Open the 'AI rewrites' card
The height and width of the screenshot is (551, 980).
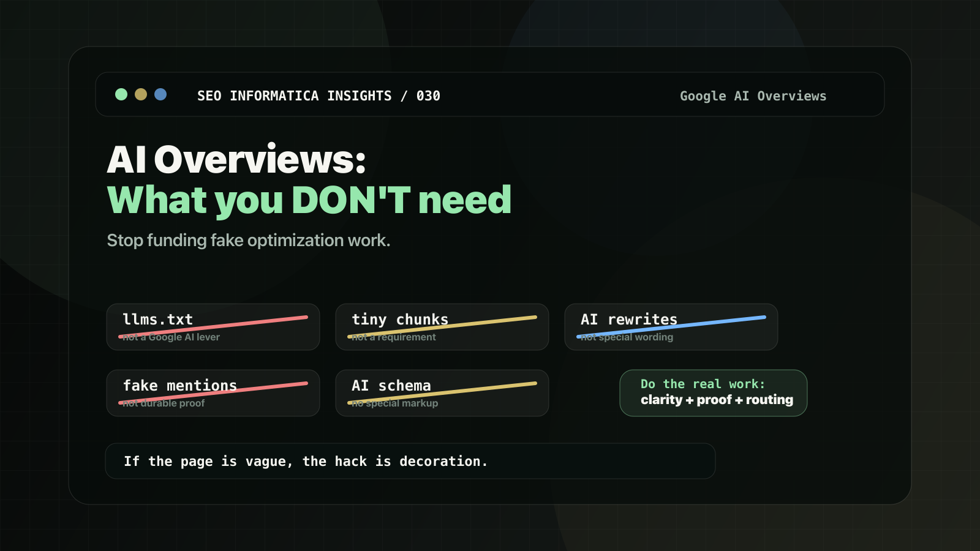[671, 327]
